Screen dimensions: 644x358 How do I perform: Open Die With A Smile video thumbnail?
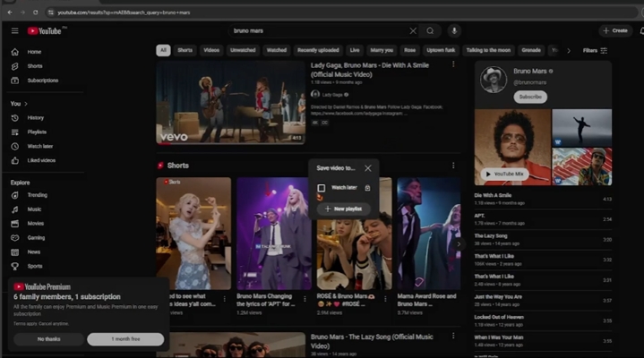point(230,103)
